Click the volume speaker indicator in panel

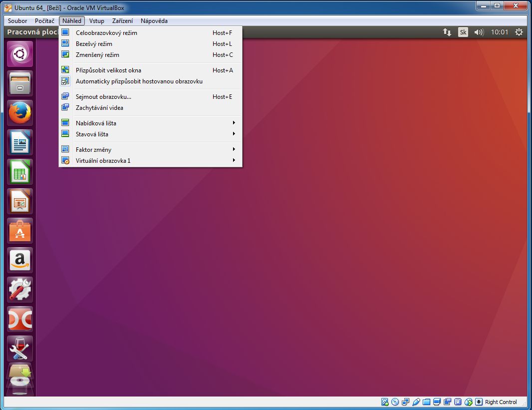click(479, 32)
